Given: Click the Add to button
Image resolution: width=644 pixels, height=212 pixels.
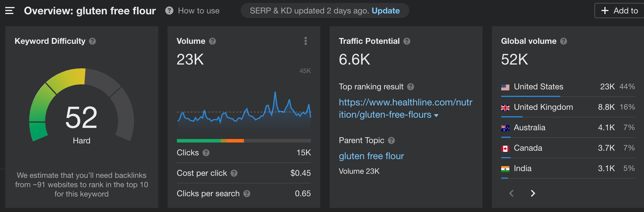Looking at the screenshot, I should tap(620, 11).
